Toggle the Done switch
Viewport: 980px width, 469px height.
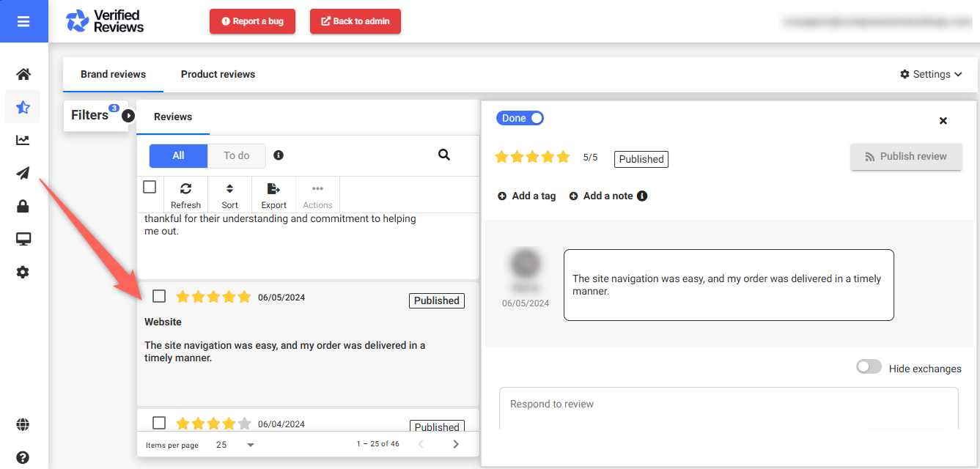(x=520, y=118)
